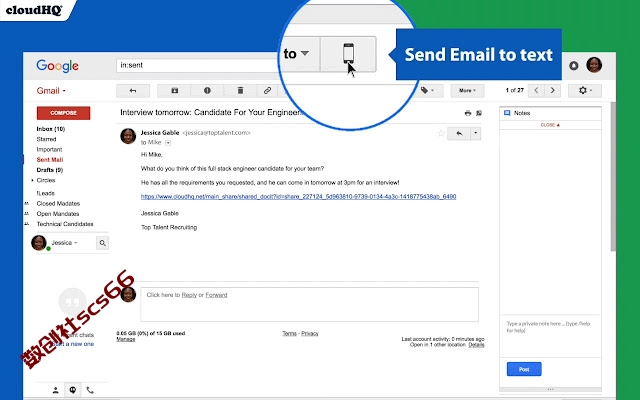Click the cloudhq.net shared document link
Viewport: 640px width, 400px height.
(x=298, y=197)
